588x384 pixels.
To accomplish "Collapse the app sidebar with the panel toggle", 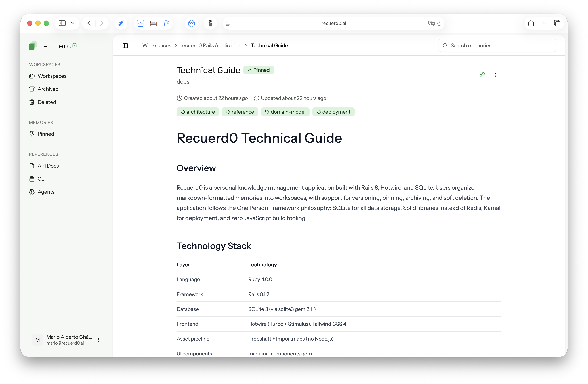I will 125,45.
